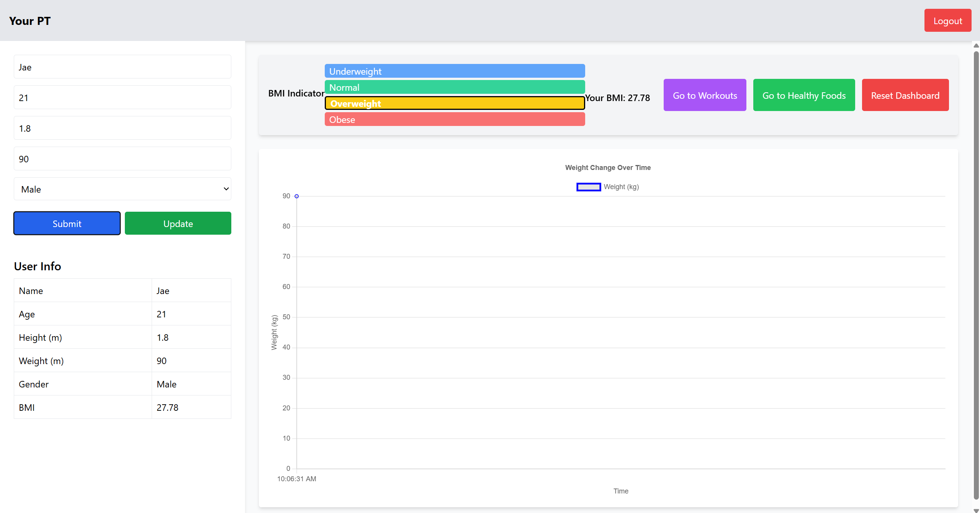
Task: Click the name input containing Jae
Action: (122, 67)
